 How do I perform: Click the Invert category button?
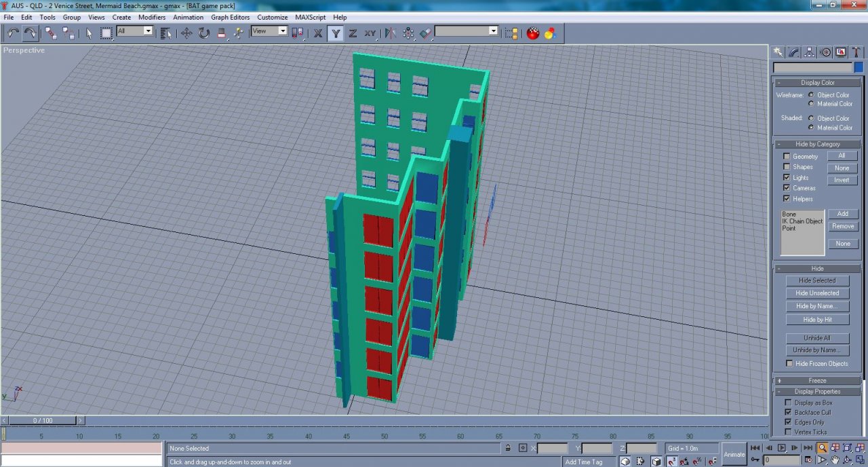pos(842,180)
